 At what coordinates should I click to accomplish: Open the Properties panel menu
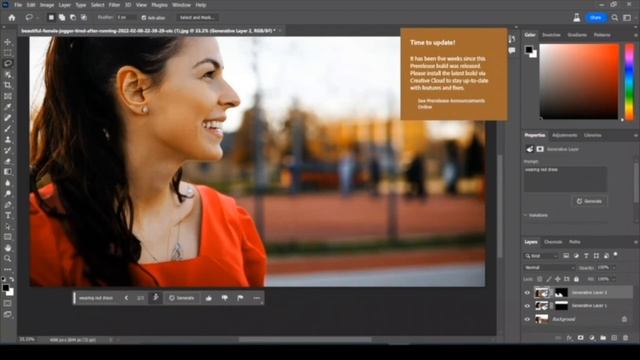tap(636, 135)
